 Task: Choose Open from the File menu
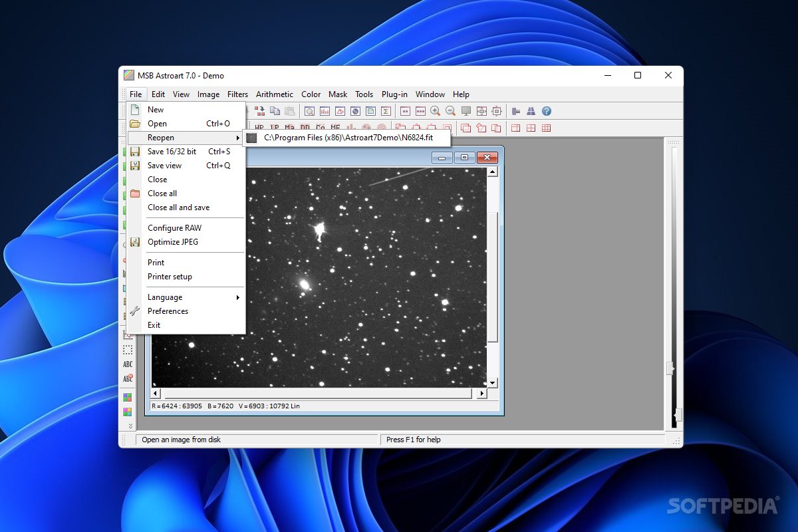pos(187,124)
